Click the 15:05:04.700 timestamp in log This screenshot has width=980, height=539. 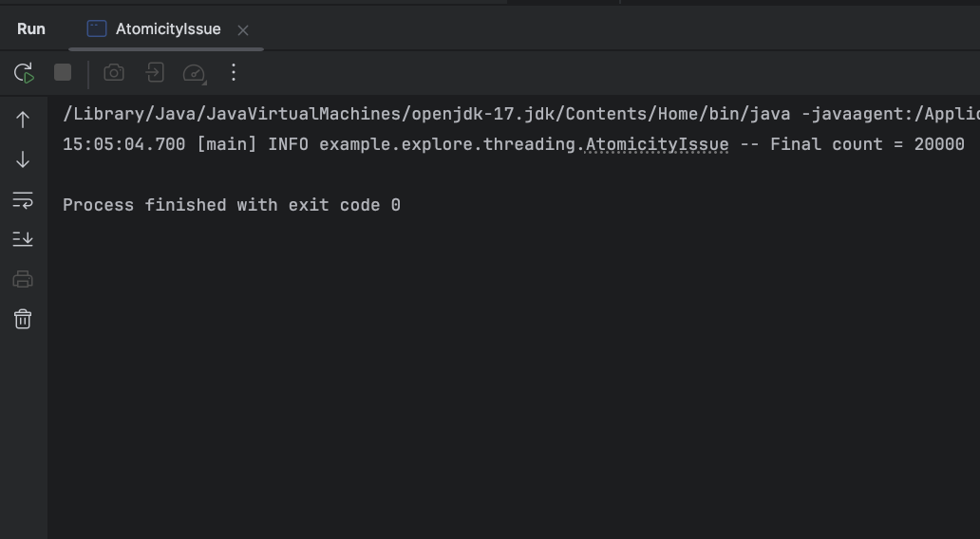123,145
